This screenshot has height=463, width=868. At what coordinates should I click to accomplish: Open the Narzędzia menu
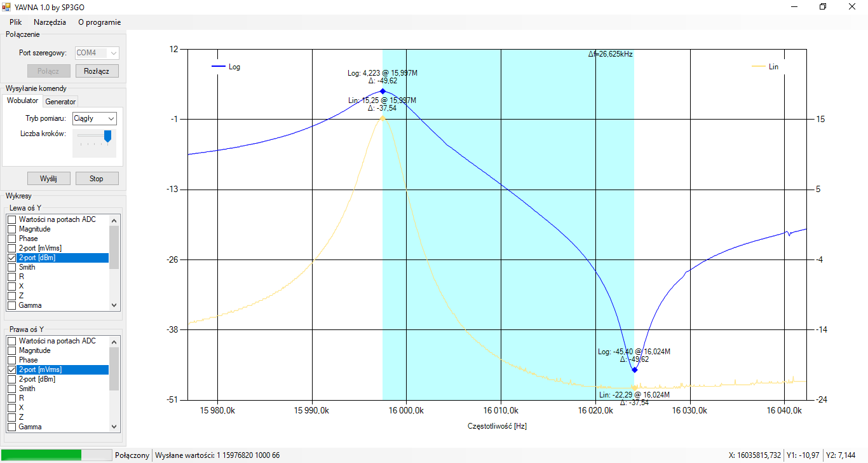click(50, 22)
